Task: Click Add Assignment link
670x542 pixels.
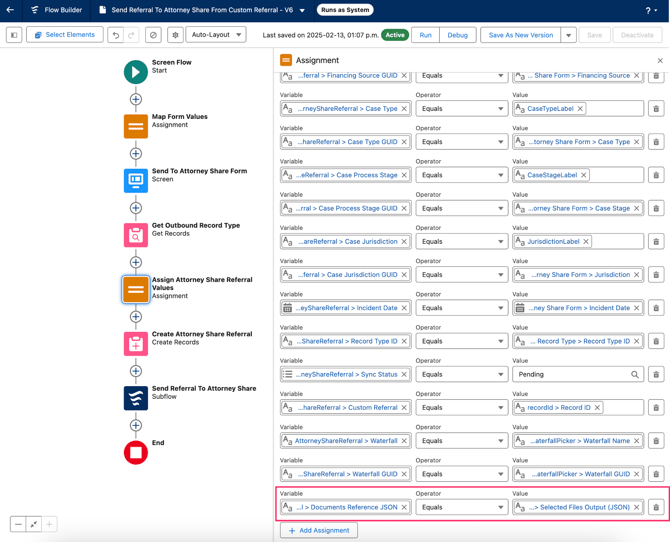Action: [318, 530]
